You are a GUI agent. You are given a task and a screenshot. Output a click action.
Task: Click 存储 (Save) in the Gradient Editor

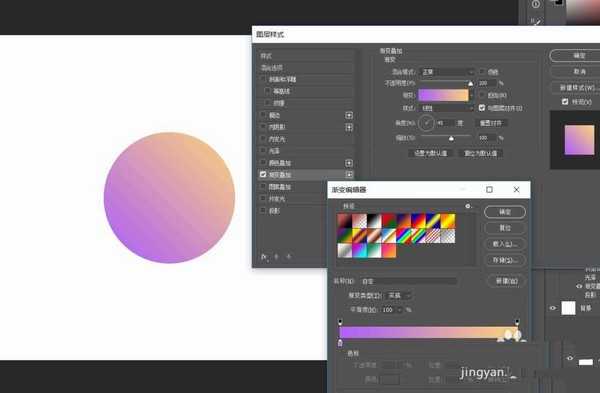tap(505, 260)
